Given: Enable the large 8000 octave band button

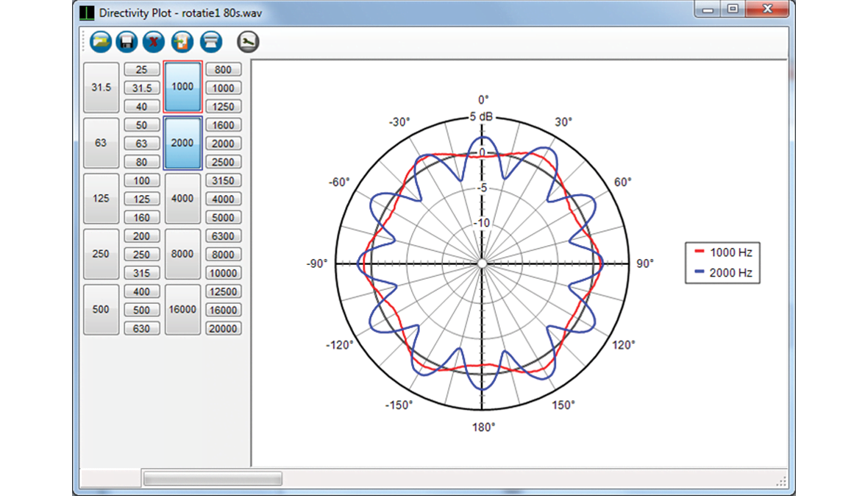Looking at the screenshot, I should click(x=182, y=254).
